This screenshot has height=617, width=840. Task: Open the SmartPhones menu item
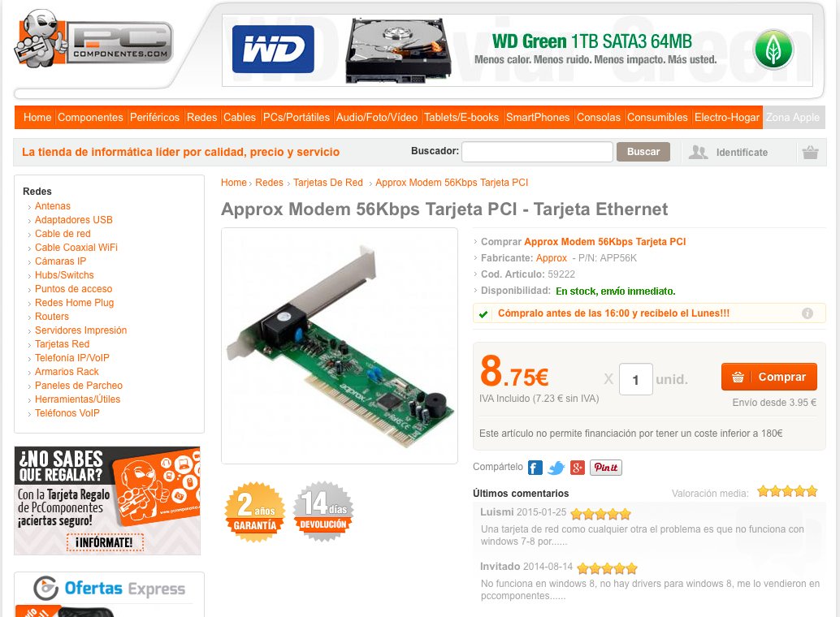538,117
